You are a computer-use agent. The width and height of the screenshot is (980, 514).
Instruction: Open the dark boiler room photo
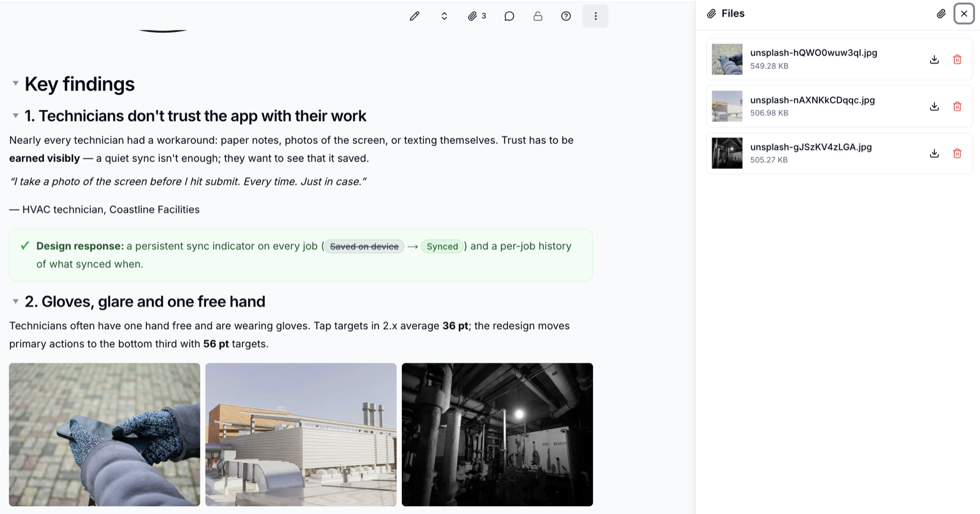pos(497,434)
